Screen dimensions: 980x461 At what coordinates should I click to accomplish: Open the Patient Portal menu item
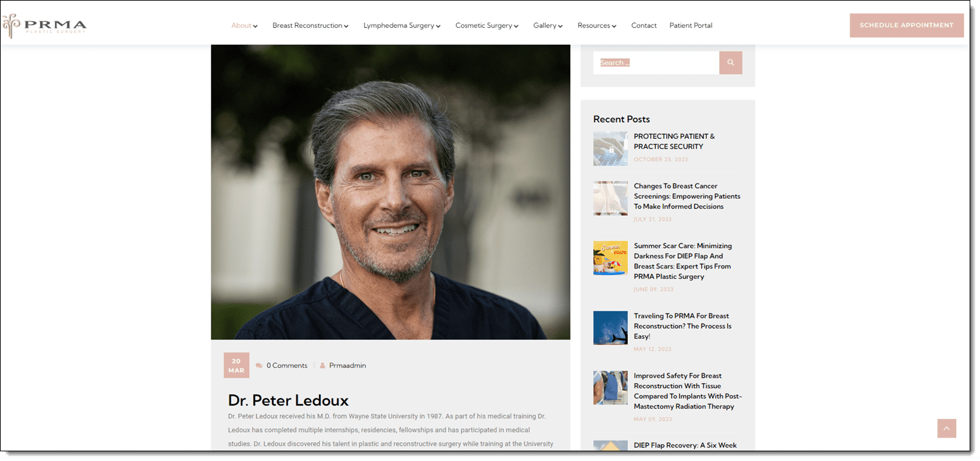tap(691, 25)
